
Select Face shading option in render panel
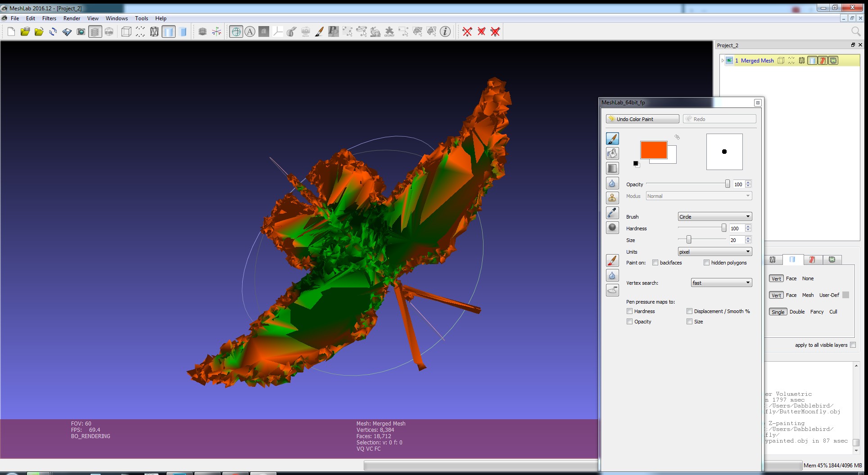[x=791, y=278]
